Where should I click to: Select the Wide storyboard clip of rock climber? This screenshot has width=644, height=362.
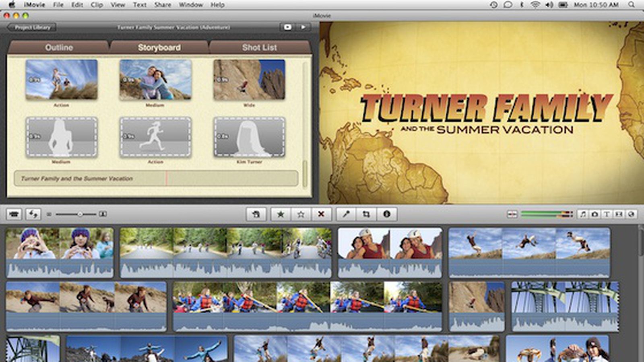click(x=249, y=80)
